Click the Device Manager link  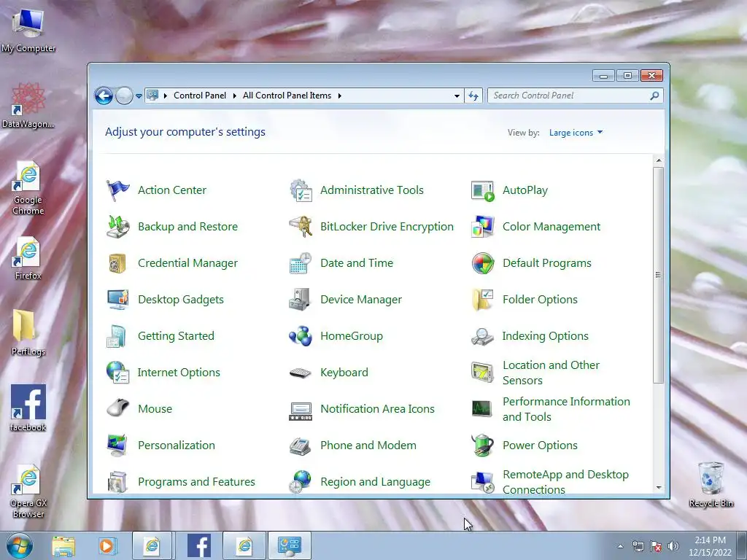[x=361, y=300]
